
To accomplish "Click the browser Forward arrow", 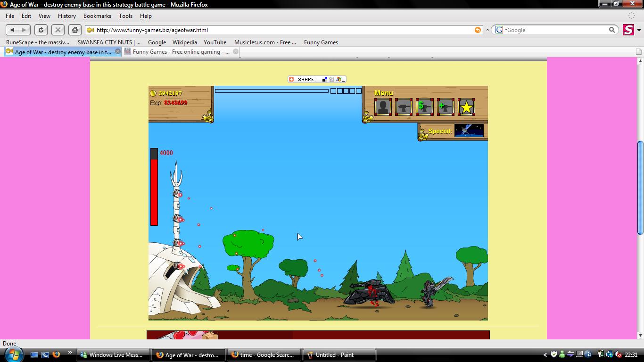I will (x=25, y=30).
